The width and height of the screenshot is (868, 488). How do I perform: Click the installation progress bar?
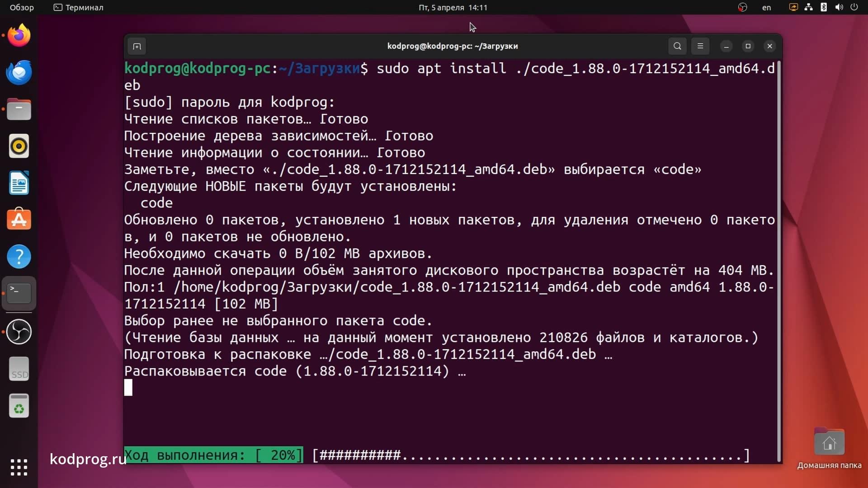[531, 455]
